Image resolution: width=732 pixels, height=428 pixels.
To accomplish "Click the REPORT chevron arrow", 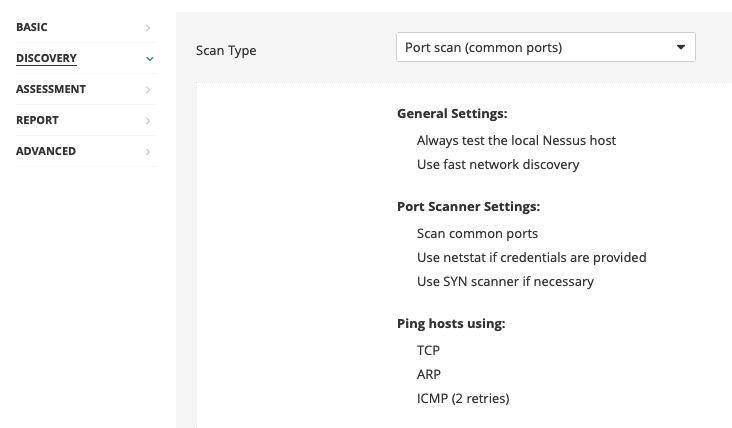I will click(x=148, y=121).
